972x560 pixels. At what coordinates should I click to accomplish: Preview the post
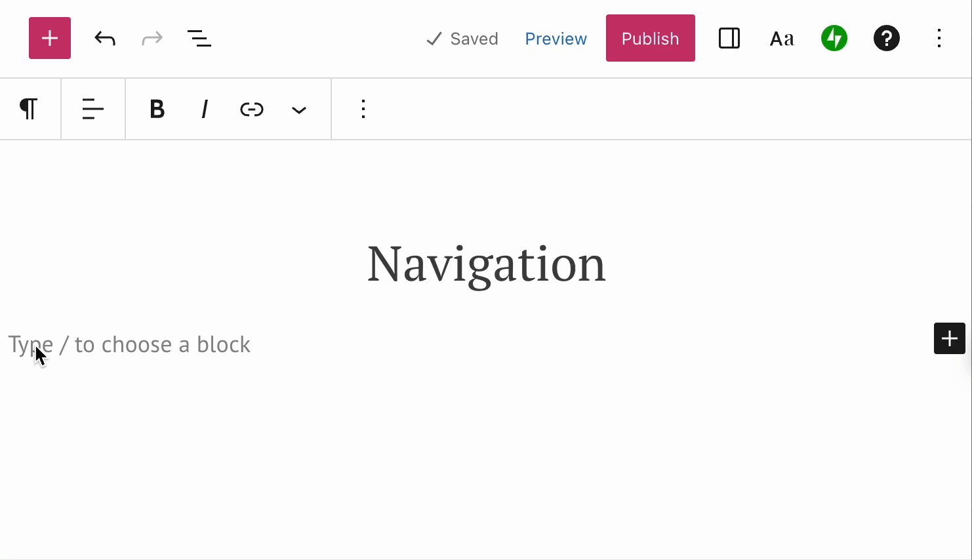click(x=556, y=39)
